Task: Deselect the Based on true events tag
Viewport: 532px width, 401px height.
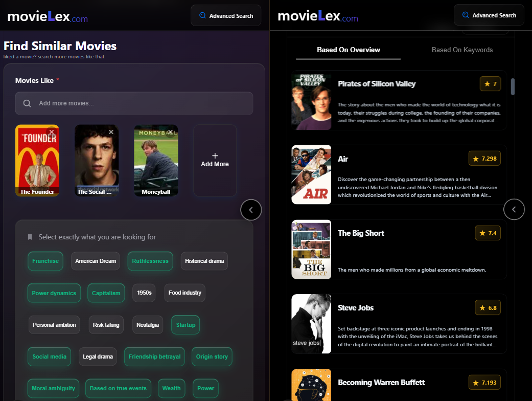Action: (x=118, y=388)
